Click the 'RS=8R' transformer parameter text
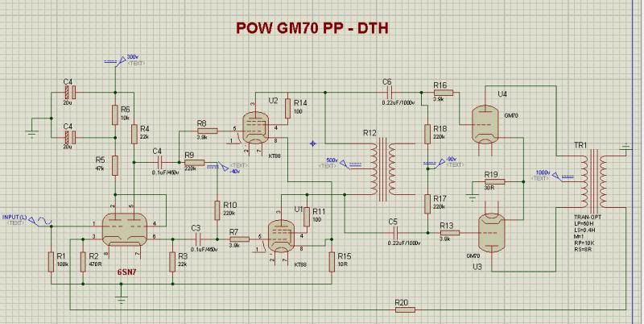644x324 pixels. pos(582,248)
